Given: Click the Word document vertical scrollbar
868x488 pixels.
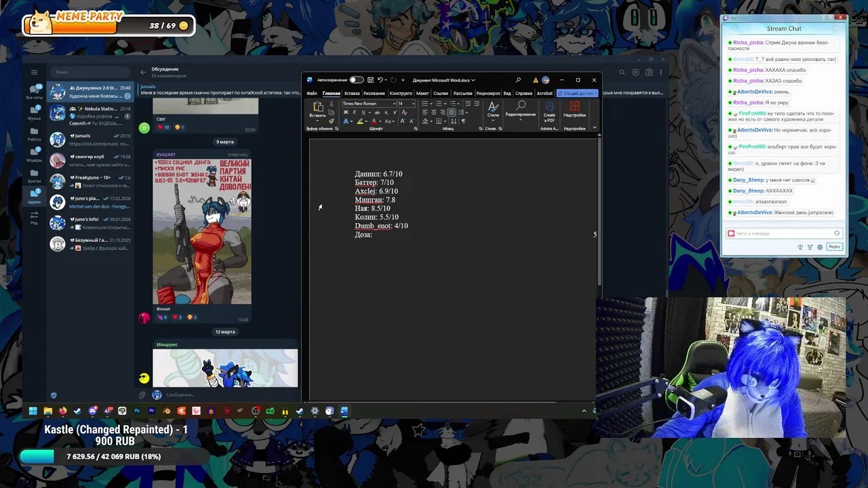Looking at the screenshot, I should [599, 210].
